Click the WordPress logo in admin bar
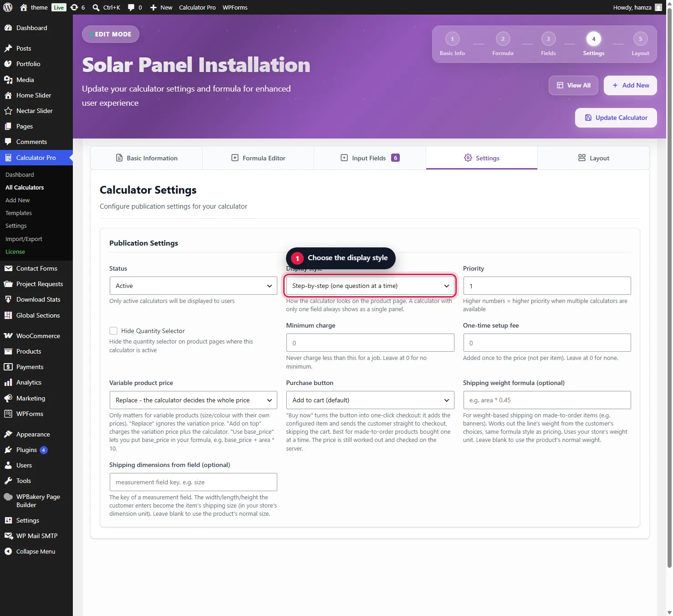 pyautogui.click(x=8, y=7)
